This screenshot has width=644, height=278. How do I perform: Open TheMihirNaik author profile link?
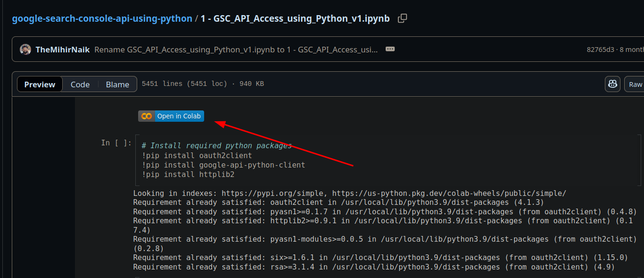point(63,50)
